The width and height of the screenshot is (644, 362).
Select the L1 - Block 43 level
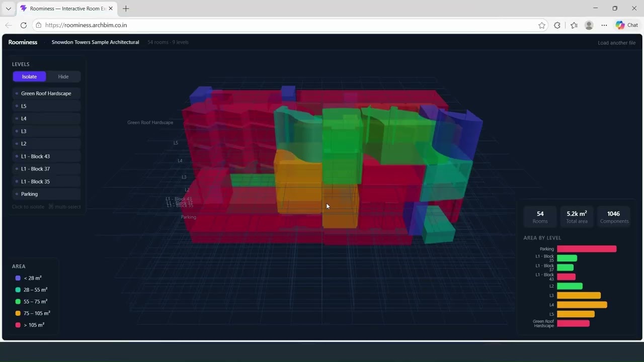[46, 156]
